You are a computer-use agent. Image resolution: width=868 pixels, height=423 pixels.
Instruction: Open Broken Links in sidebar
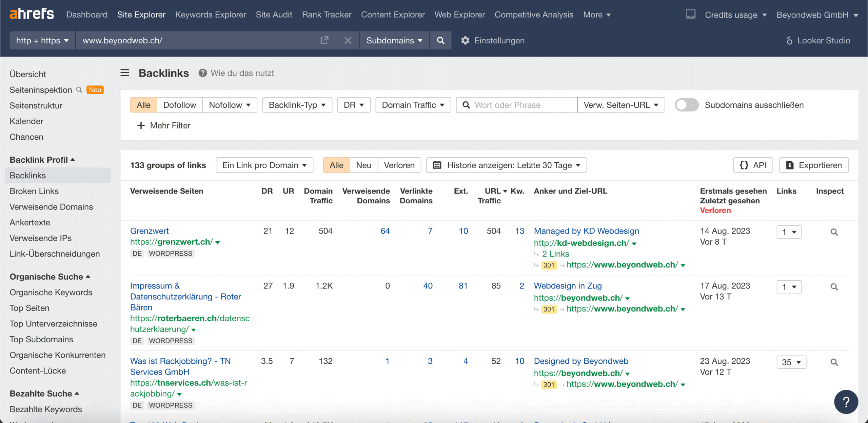pyautogui.click(x=34, y=191)
